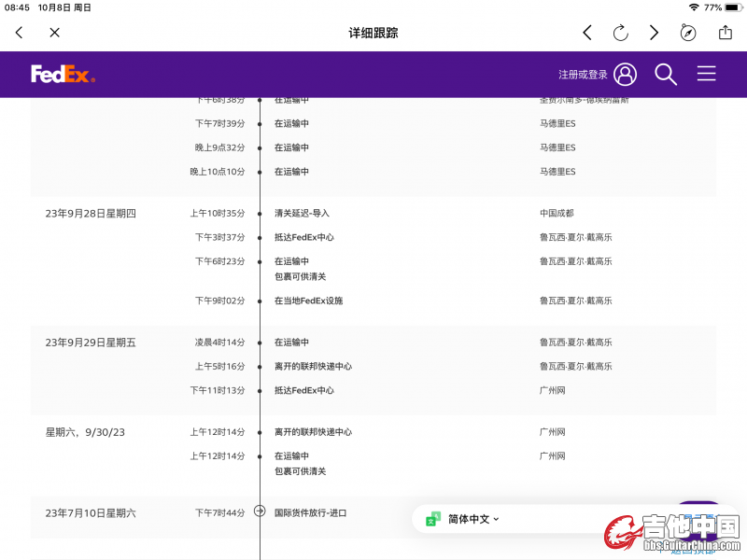Select the 清关延迟-导入 status entry
This screenshot has width=747, height=560.
302,213
